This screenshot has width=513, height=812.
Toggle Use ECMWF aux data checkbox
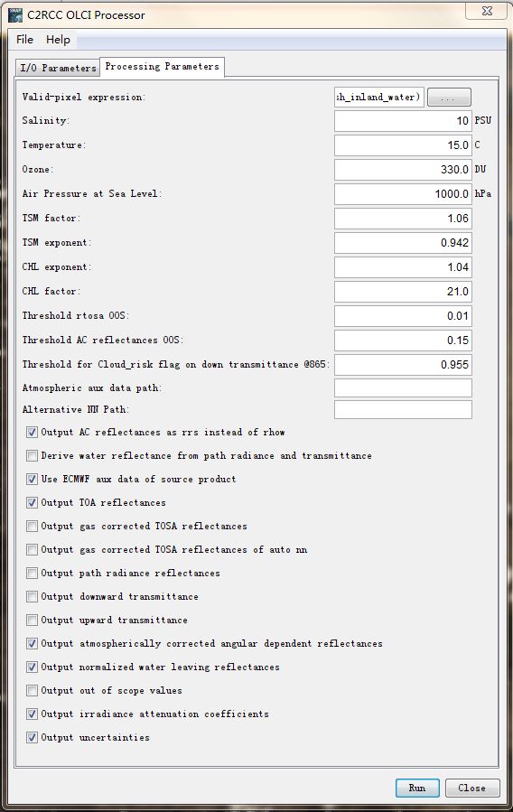(33, 479)
